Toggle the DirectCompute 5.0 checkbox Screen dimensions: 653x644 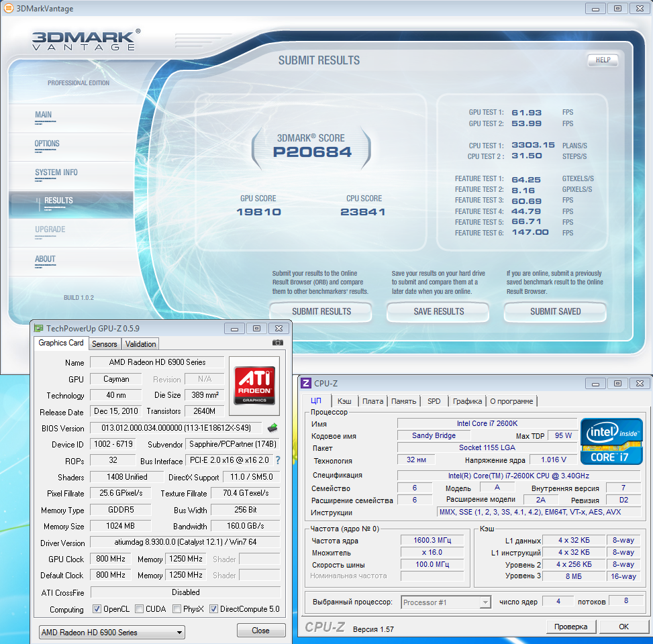click(213, 609)
